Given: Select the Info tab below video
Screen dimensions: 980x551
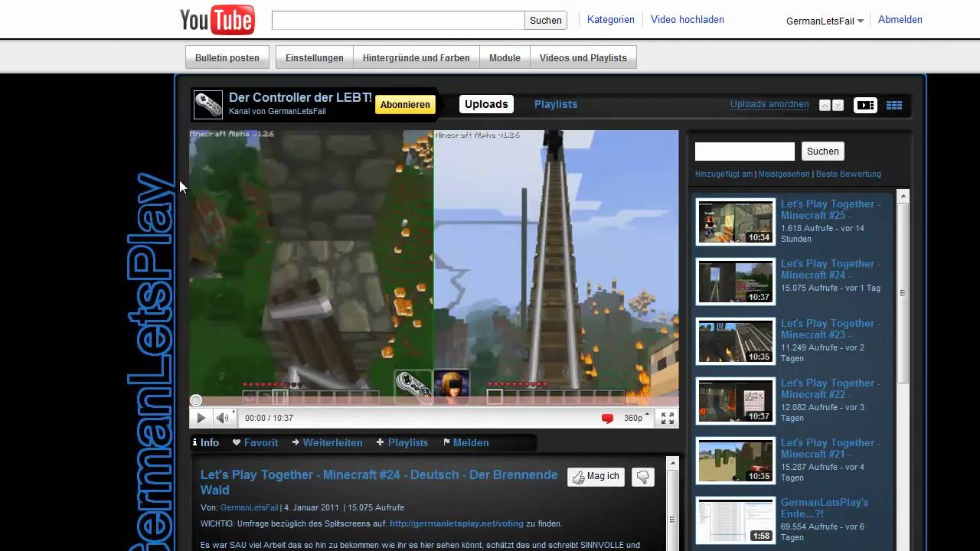Looking at the screenshot, I should click(x=205, y=442).
